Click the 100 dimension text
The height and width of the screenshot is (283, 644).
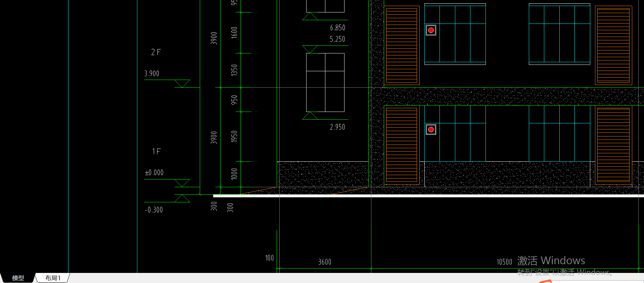coord(269,258)
